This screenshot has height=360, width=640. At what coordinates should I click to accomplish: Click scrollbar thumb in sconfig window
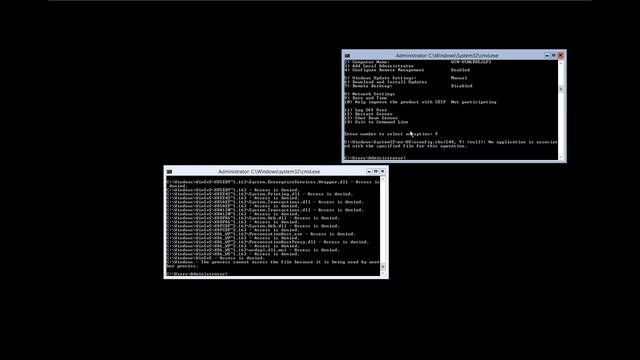(x=561, y=89)
